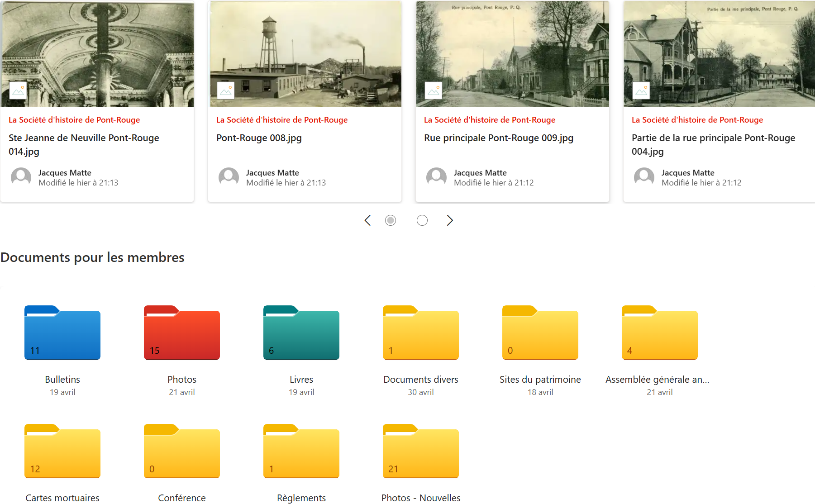Open the Assemblée générale folder icon
Screen dimensions: 815x504
660,333
